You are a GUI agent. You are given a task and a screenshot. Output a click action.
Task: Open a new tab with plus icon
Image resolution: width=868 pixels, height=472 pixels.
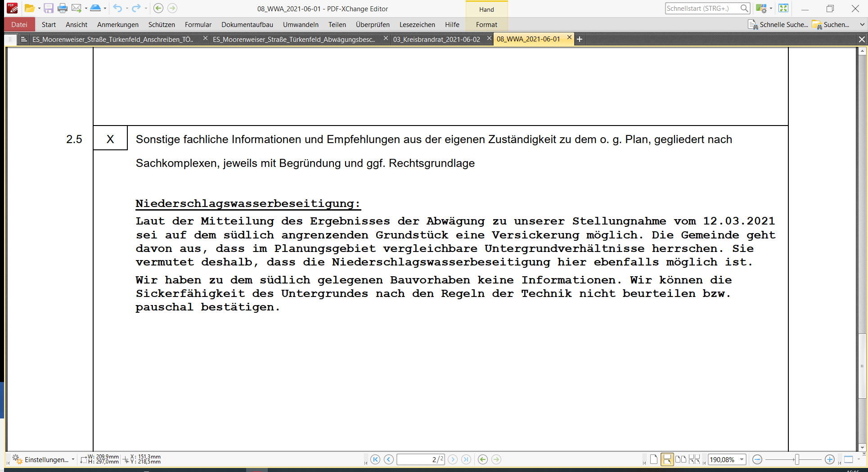[580, 40]
